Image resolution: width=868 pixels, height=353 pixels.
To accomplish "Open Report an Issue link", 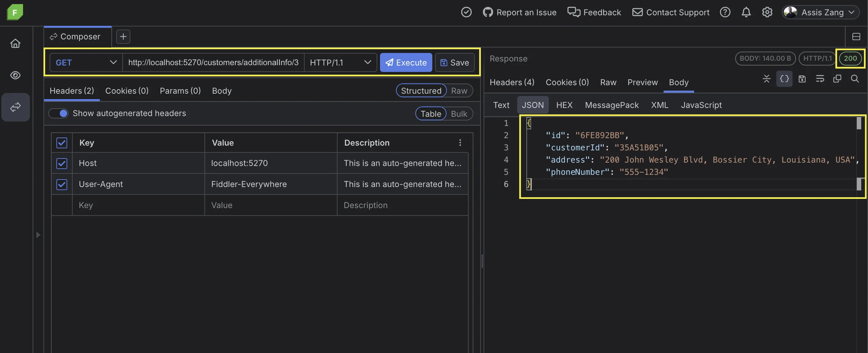I will coord(526,12).
